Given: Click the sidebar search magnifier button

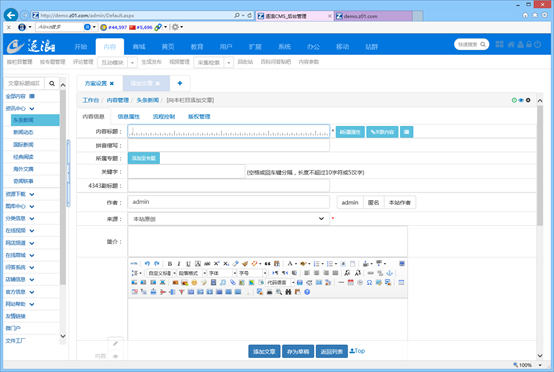Looking at the screenshot, I should pyautogui.click(x=52, y=83).
